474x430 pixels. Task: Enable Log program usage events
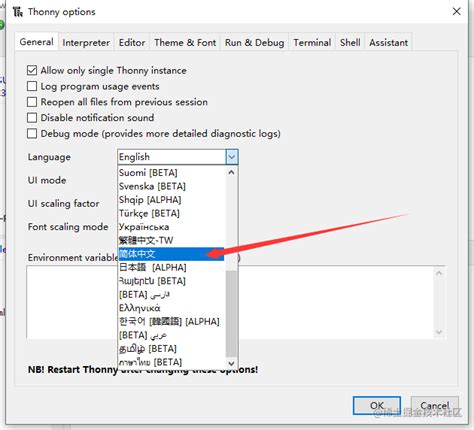click(32, 86)
